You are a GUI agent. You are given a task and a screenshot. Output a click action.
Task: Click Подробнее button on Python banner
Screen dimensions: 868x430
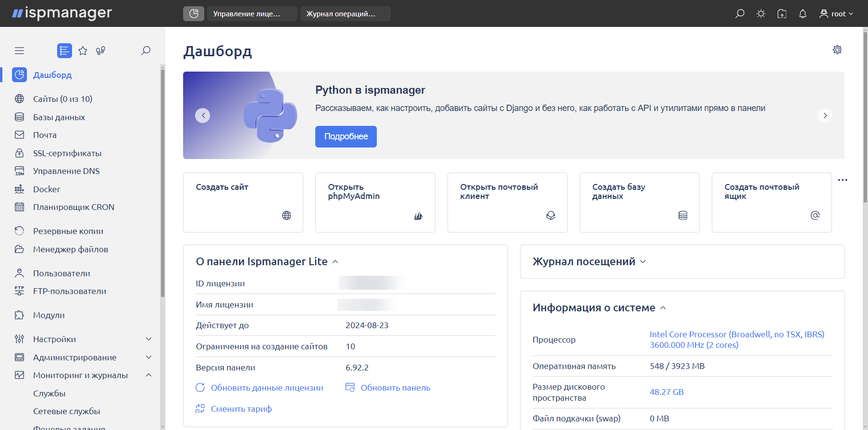(x=346, y=136)
